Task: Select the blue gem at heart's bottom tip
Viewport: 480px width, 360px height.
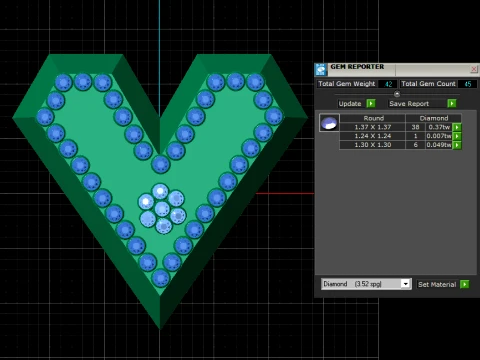Action: [x=161, y=278]
